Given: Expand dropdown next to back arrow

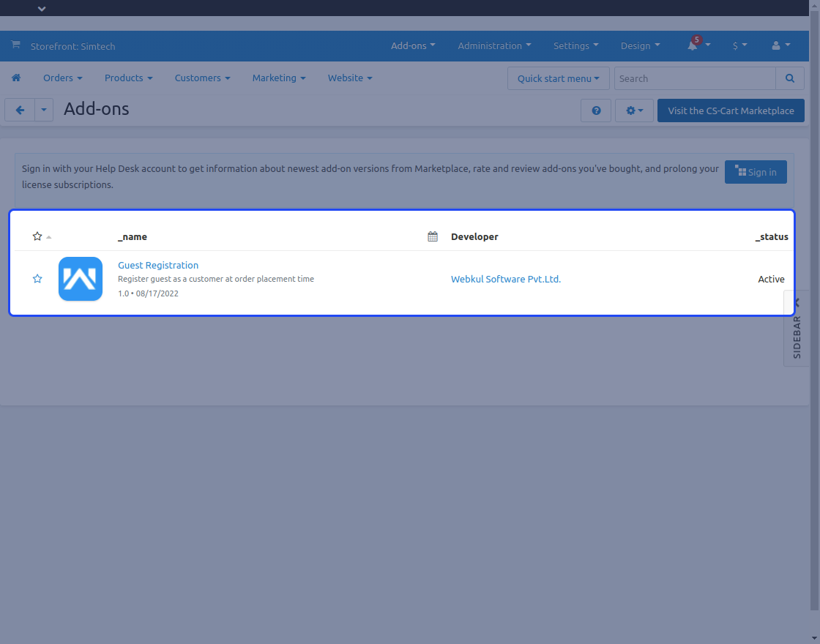Looking at the screenshot, I should pos(44,111).
